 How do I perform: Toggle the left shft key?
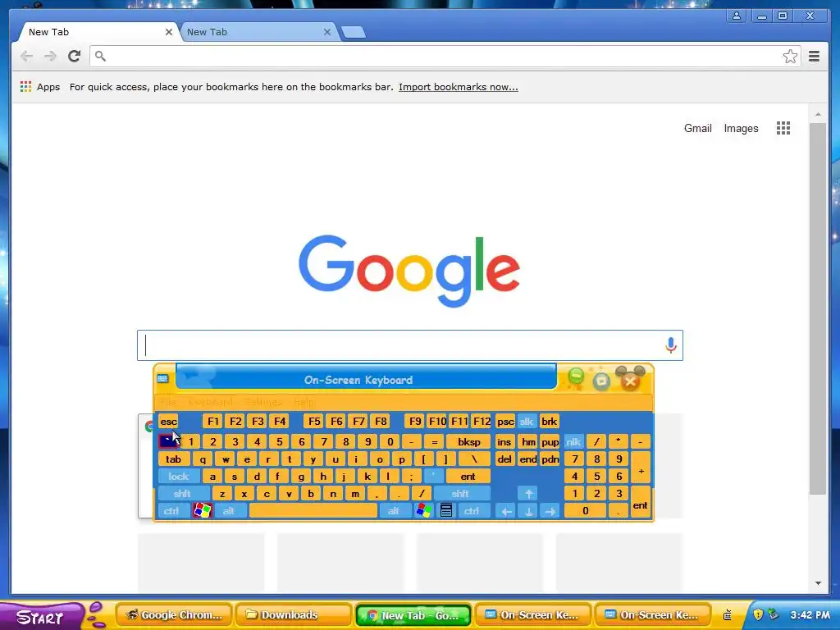point(184,493)
